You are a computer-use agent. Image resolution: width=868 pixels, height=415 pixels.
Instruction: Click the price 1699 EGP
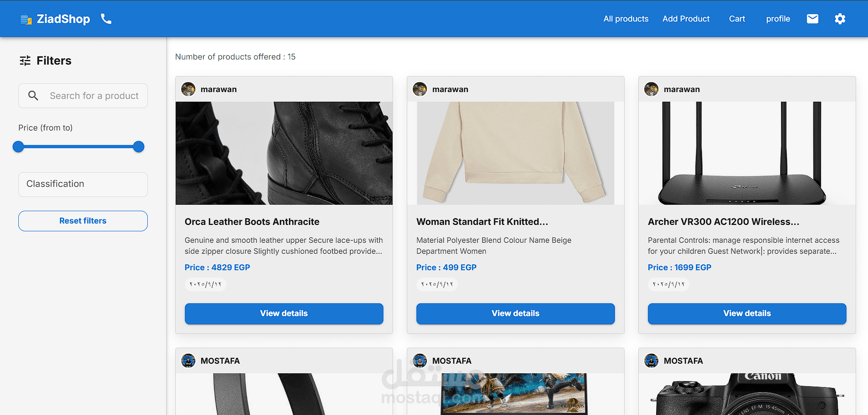(679, 268)
